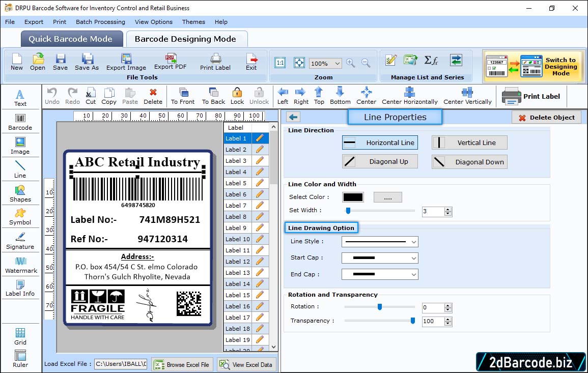This screenshot has height=373, width=588.
Task: Click the fit-to-window zoom icon
Action: click(299, 63)
